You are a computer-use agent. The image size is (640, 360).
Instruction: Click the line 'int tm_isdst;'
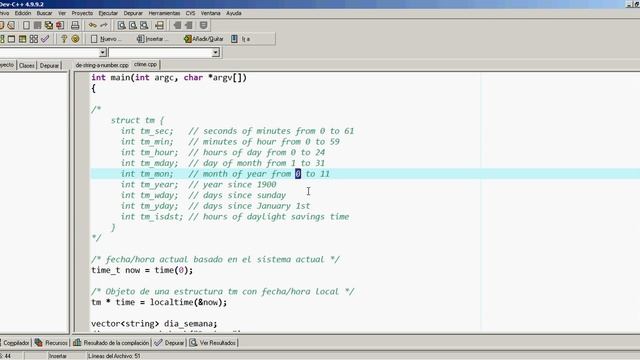tap(151, 217)
